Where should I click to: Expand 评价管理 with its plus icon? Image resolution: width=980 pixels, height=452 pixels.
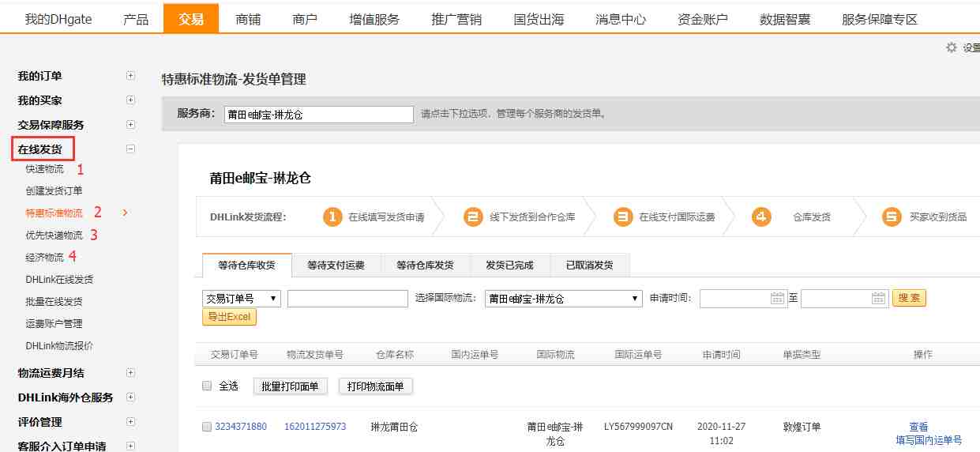coord(131,421)
